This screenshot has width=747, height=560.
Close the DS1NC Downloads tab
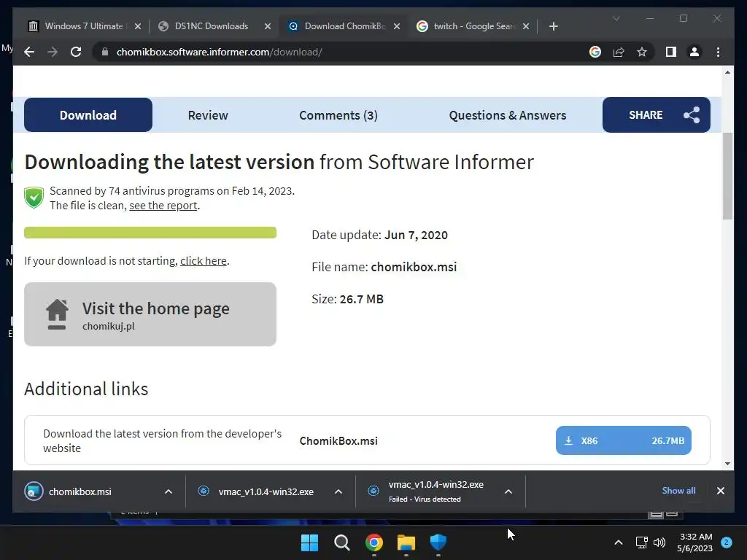[x=268, y=26]
